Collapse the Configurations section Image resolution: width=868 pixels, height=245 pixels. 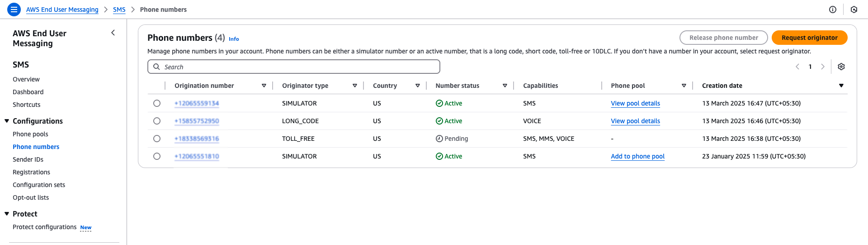point(7,121)
